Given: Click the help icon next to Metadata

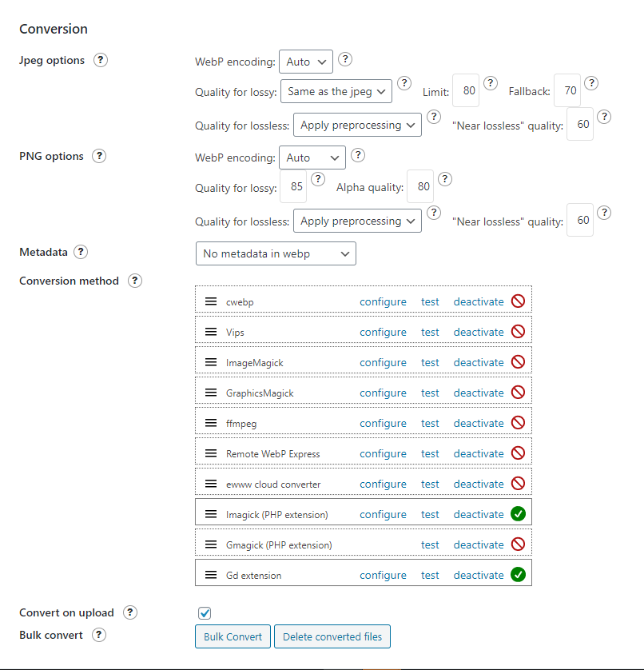Looking at the screenshot, I should [81, 252].
